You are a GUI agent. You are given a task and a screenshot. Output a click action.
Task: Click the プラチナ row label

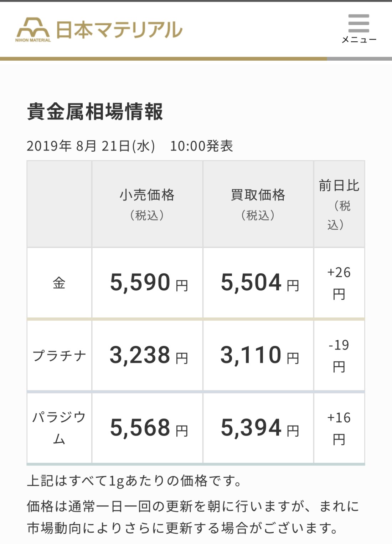[x=58, y=356]
